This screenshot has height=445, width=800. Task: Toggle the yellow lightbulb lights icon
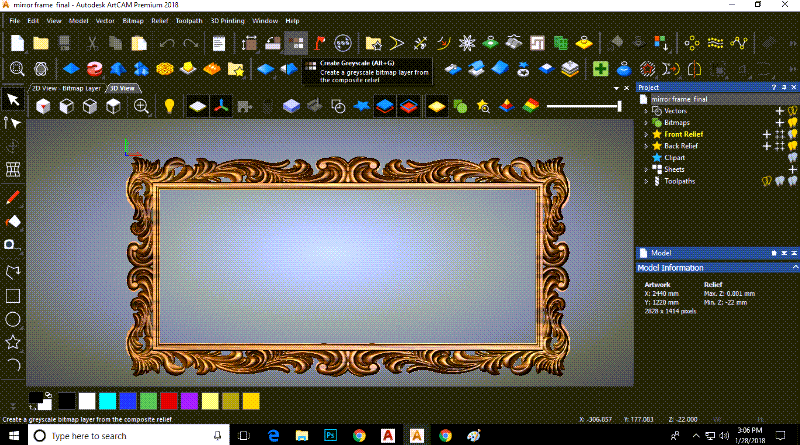tap(169, 106)
